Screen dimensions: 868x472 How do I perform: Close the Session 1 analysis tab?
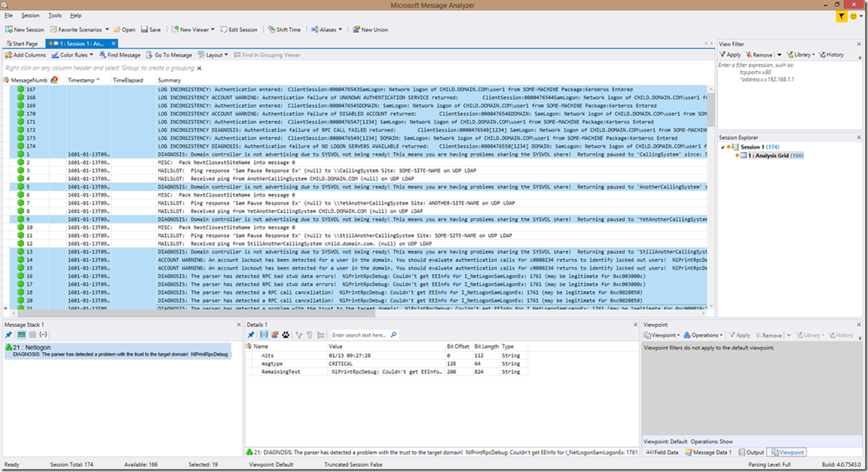click(x=114, y=43)
